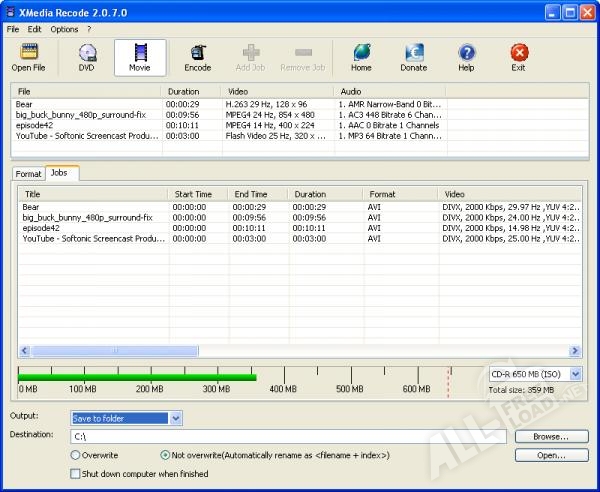Open the Options menu
Viewport: 600px width, 492px height.
tap(64, 29)
